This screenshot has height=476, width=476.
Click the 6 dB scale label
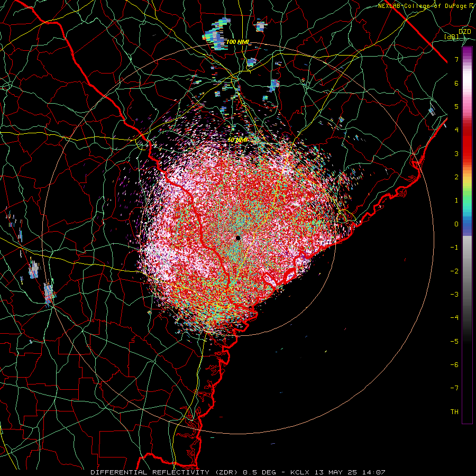[x=456, y=83]
